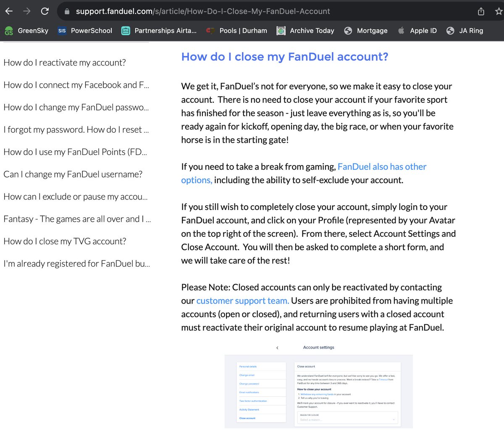
Task: Open 'How do I close my TVG account?' article
Action: [65, 241]
